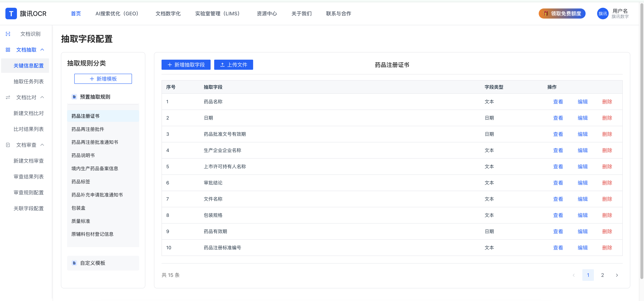Viewport: 644px width, 301px height.
Task: Open the 文档数字化 nav menu
Action: coord(168,14)
